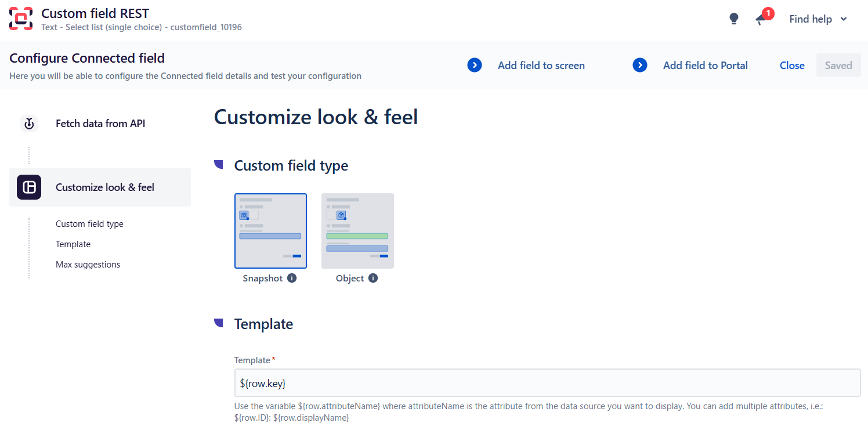Click the arrow icon beside Add field to Portal
This screenshot has width=868, height=430.
[x=640, y=66]
